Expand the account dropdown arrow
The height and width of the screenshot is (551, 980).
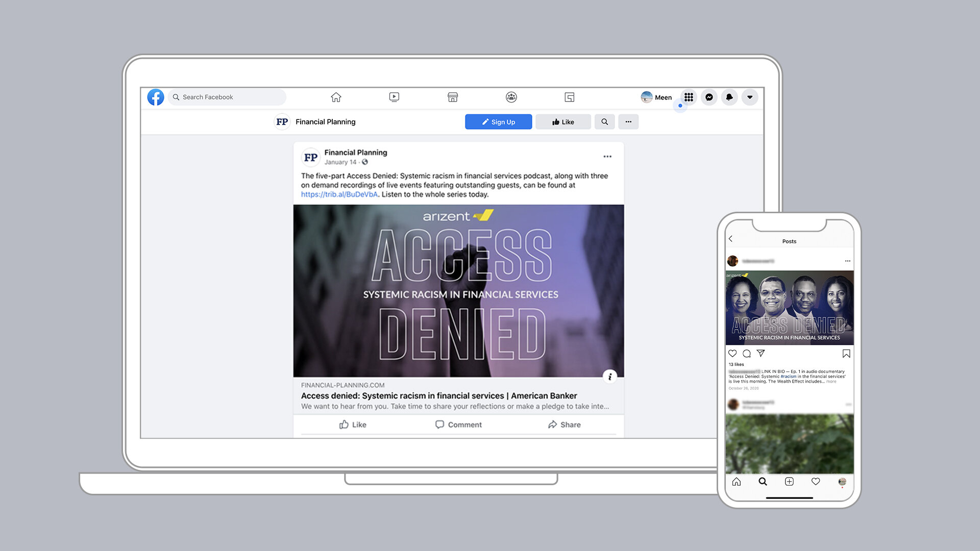click(750, 97)
